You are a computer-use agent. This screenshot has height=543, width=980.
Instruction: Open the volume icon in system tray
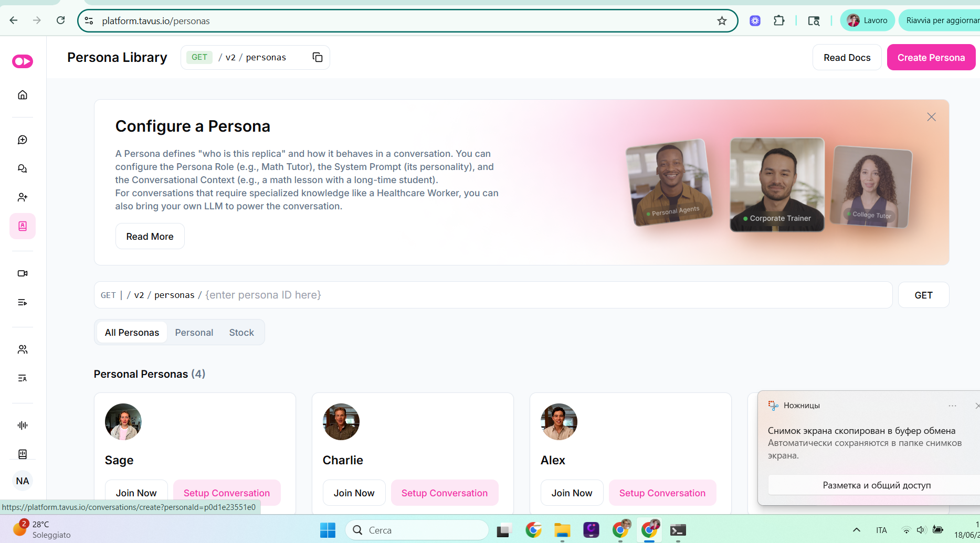921,530
